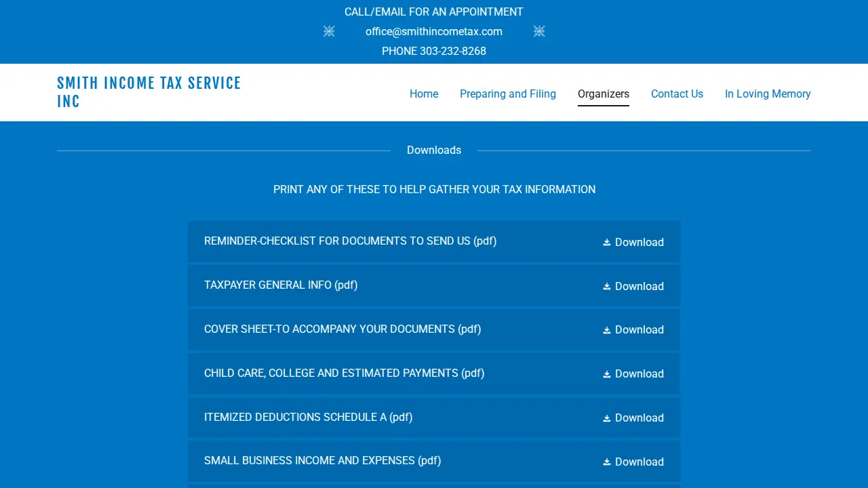Click TAXPAYER GENERAL INFO (pdf) title
This screenshot has height=488, width=868.
pyautogui.click(x=281, y=285)
